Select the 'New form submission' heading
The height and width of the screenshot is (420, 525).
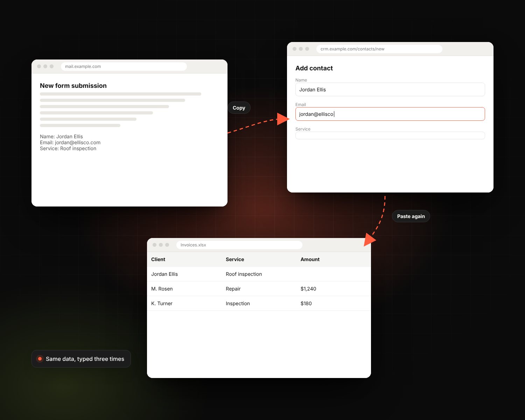73,86
